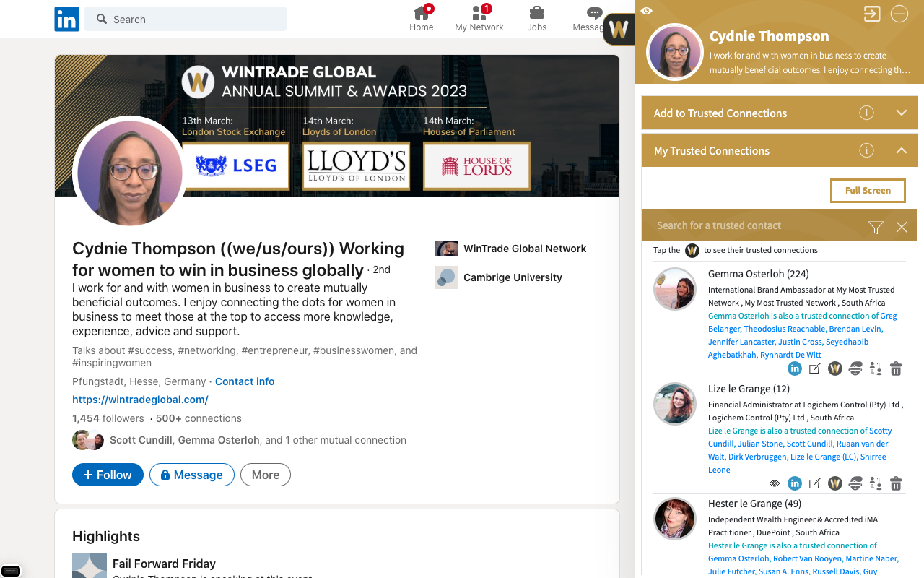Collapse panel using circled minus icon
The height and width of the screenshot is (578, 924).
click(899, 14)
